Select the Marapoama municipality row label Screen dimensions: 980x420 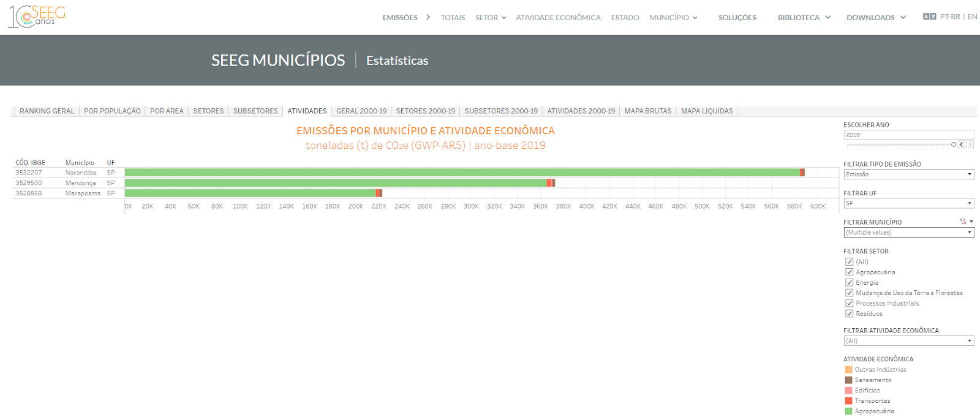pos(83,193)
